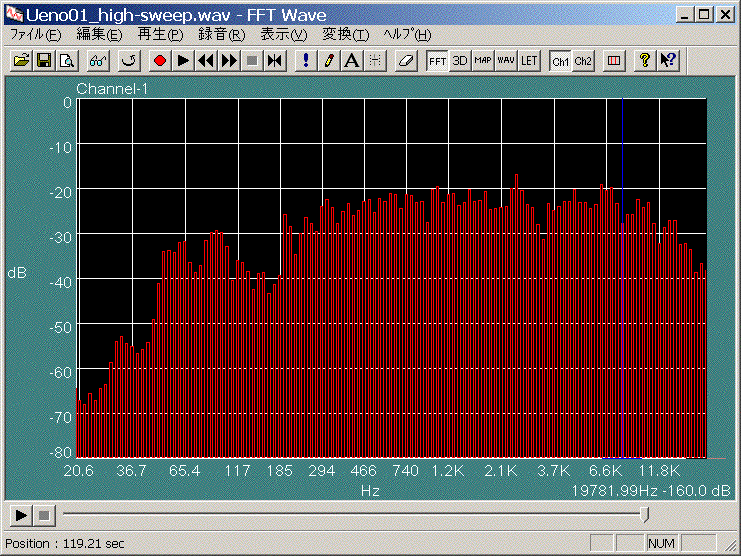The height and width of the screenshot is (556, 741).
Task: Click the Hz axis unit label
Action: point(370,491)
